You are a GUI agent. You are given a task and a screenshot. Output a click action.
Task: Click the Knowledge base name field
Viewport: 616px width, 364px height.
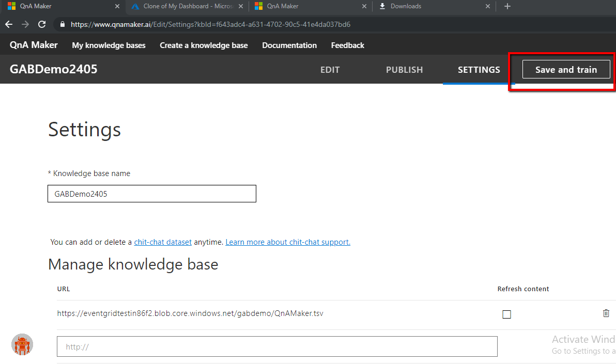[x=152, y=194]
